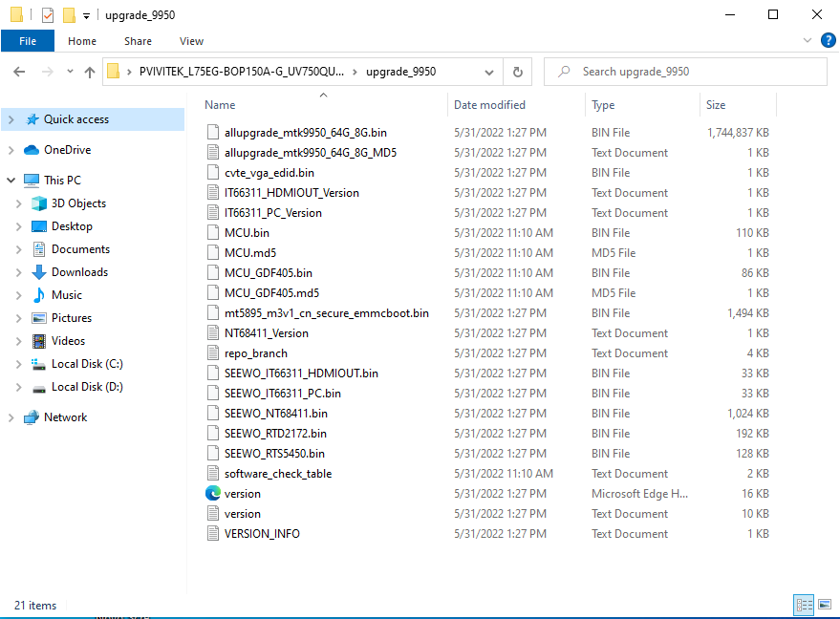Open Downloads folder icon in sidebar

pyautogui.click(x=39, y=272)
